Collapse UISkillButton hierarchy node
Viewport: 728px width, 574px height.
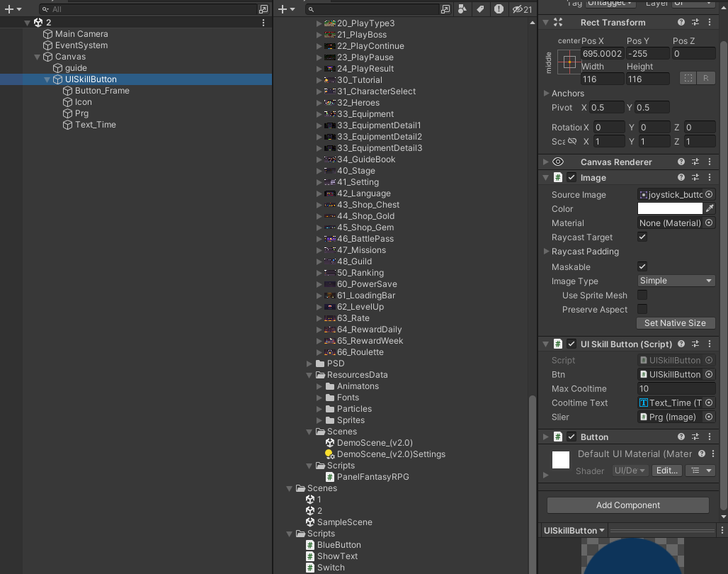point(47,79)
